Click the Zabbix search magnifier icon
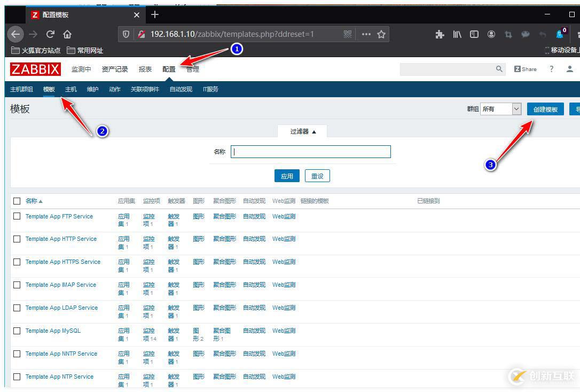The height and width of the screenshot is (392, 580). [x=499, y=69]
